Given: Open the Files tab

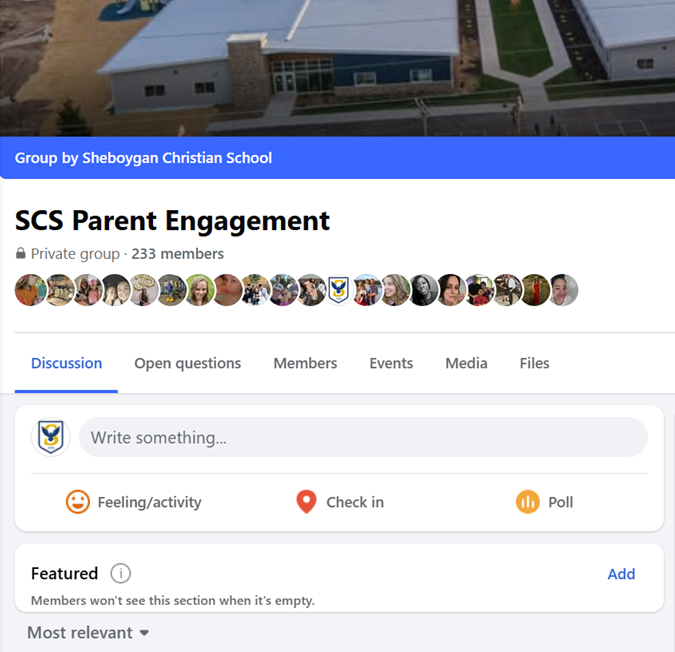Looking at the screenshot, I should coord(534,363).
